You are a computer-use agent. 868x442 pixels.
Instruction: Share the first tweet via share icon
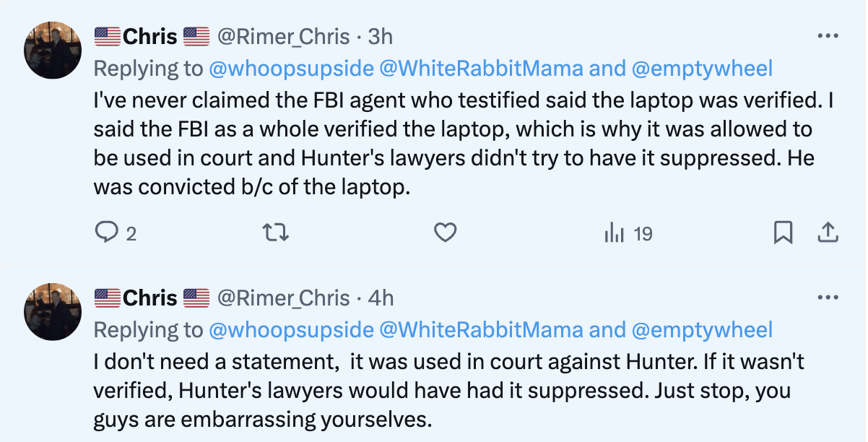(828, 233)
